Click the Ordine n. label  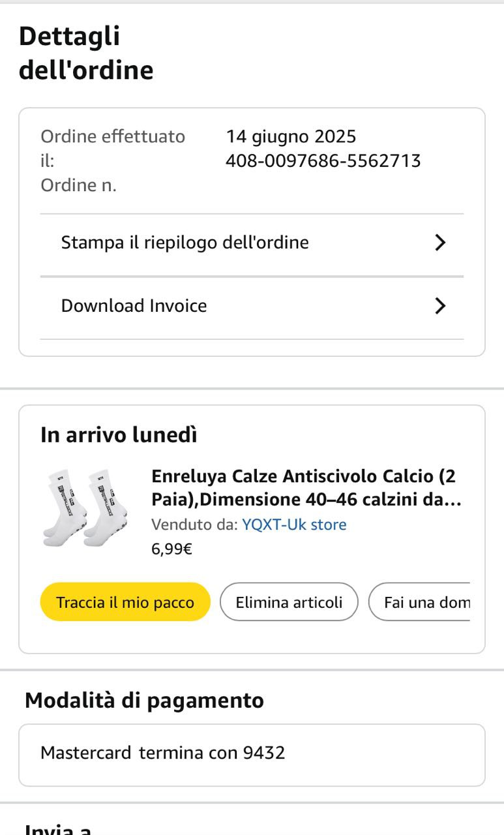tap(78, 185)
